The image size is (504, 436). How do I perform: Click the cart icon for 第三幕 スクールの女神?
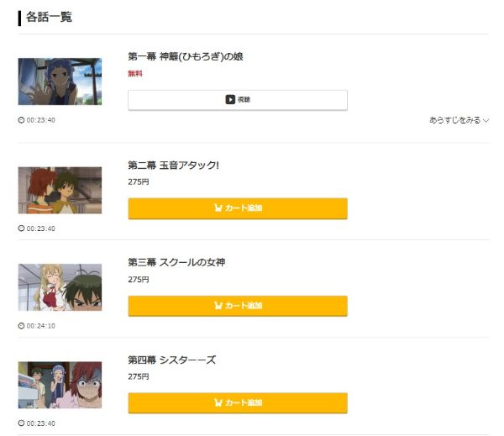218,306
